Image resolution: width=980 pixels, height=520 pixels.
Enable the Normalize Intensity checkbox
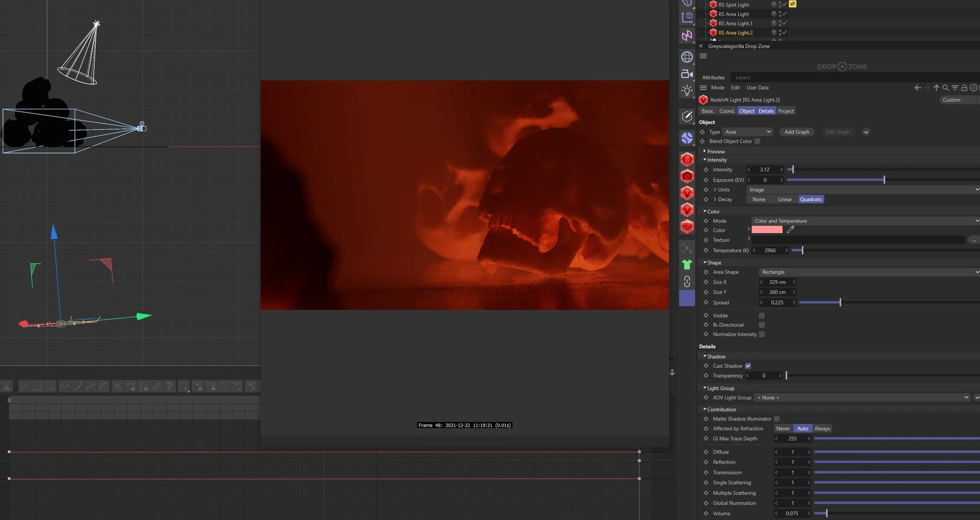[x=762, y=335]
